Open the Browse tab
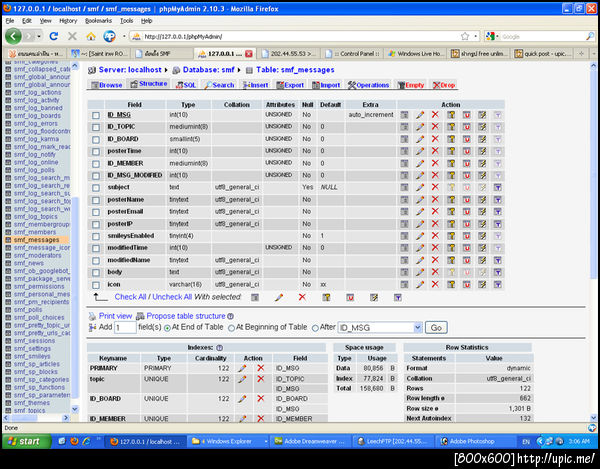This screenshot has width=600, height=469. (x=107, y=85)
